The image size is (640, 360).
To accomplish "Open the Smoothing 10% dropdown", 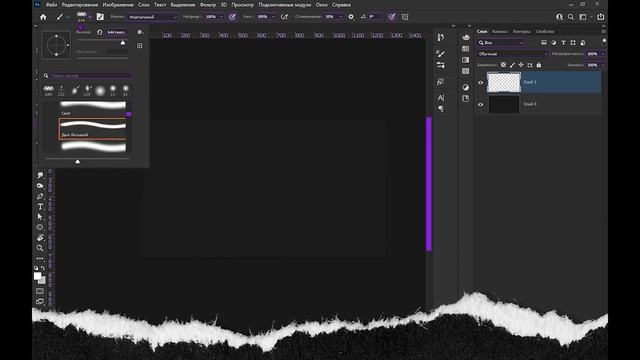I will click(x=340, y=17).
